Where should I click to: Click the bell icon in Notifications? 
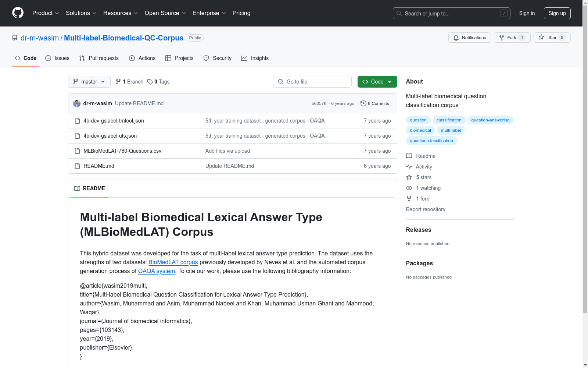(x=456, y=38)
